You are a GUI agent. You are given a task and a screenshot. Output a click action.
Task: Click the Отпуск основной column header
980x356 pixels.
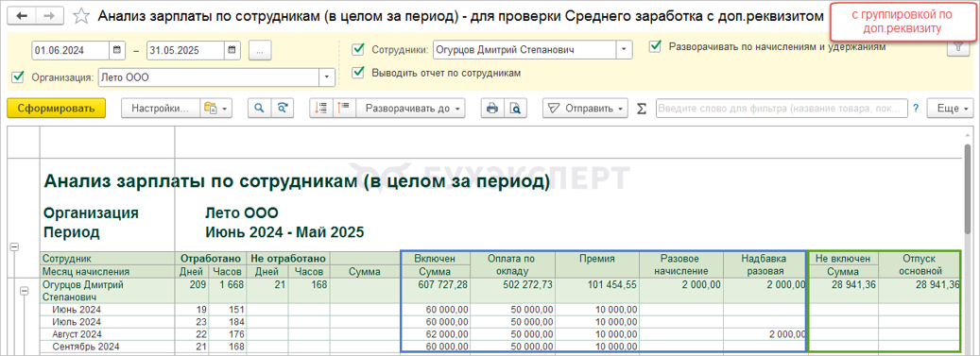(920, 264)
